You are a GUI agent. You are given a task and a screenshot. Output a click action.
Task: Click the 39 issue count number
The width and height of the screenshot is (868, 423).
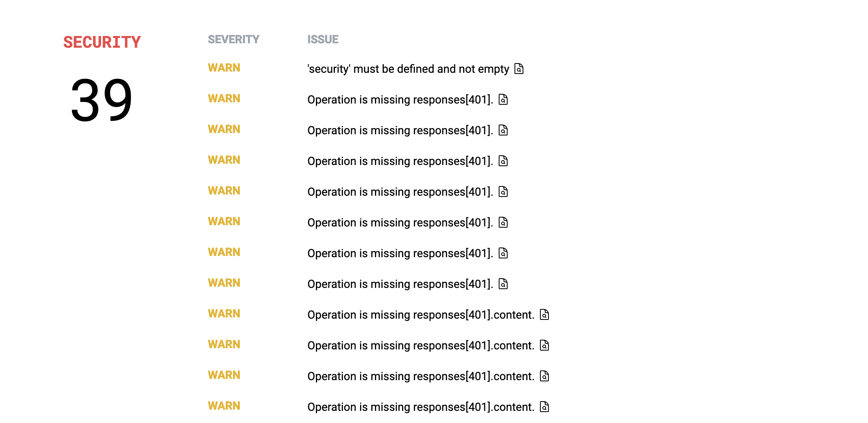click(102, 100)
